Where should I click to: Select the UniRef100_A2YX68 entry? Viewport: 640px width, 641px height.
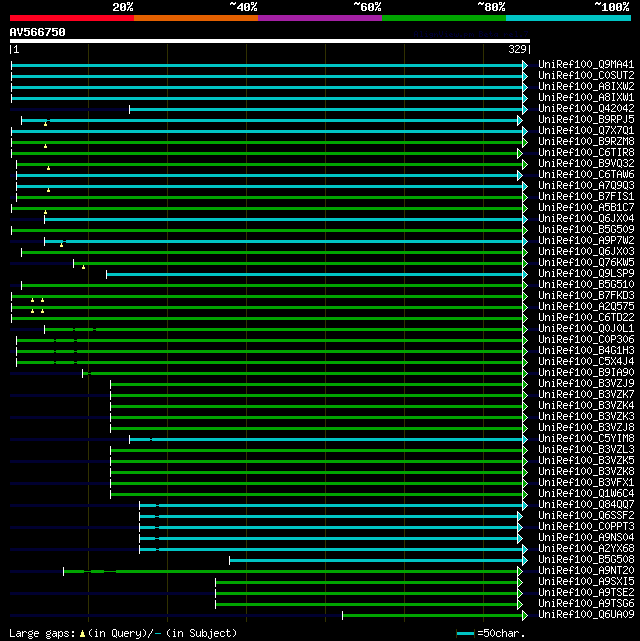[586, 548]
